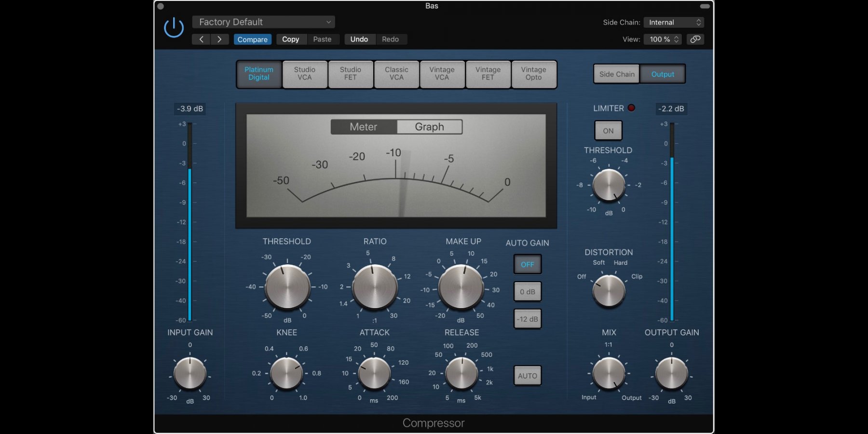The image size is (868, 434).
Task: Select the Vintage Opto compressor model
Action: point(533,74)
